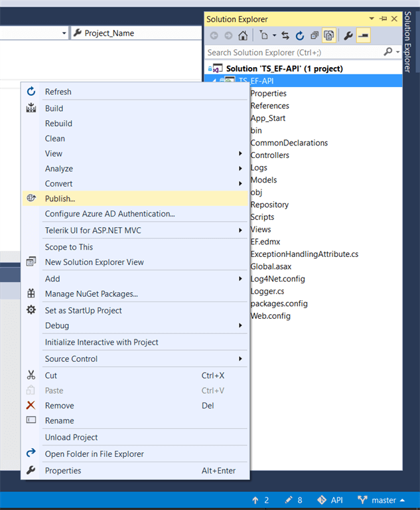420x510 pixels.
Task: Click the Collapse All toolbar icon
Action: [x=314, y=36]
